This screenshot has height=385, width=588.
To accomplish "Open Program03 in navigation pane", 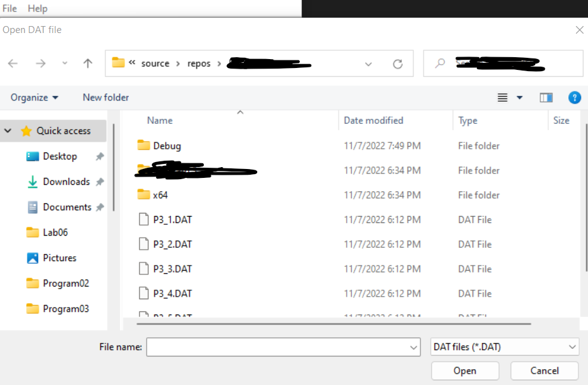I will pyautogui.click(x=66, y=309).
